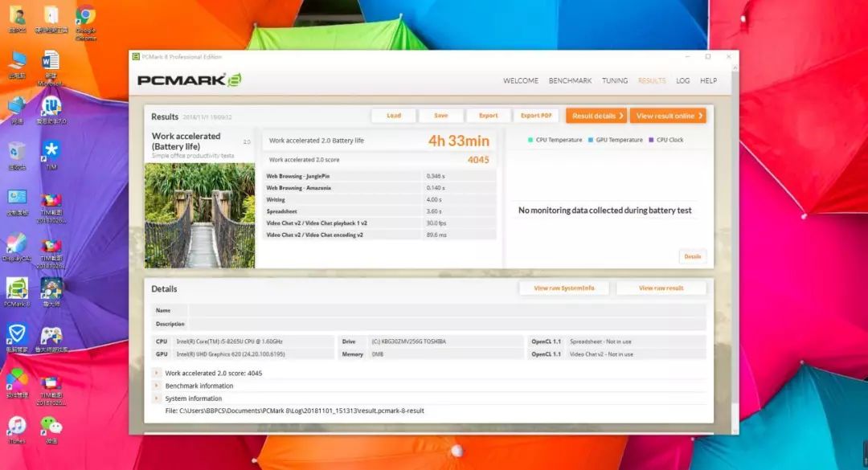Click the PCMark 8 title bar app icon
This screenshot has width=868, height=470.
pos(136,56)
